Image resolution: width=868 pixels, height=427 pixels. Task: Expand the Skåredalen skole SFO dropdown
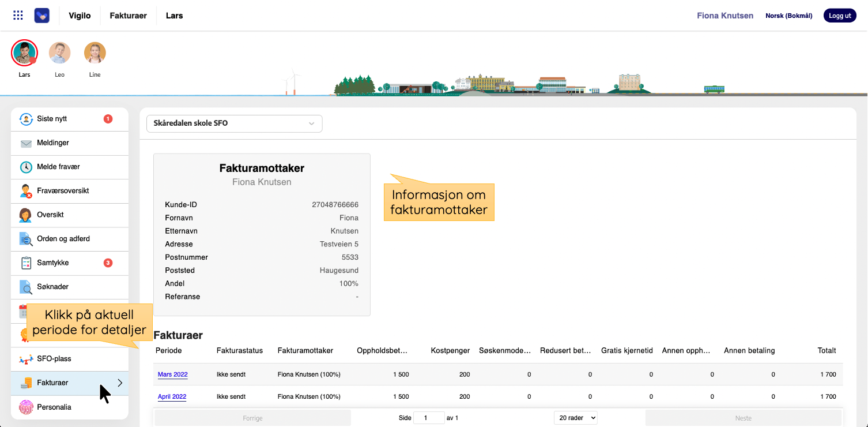[x=234, y=123]
